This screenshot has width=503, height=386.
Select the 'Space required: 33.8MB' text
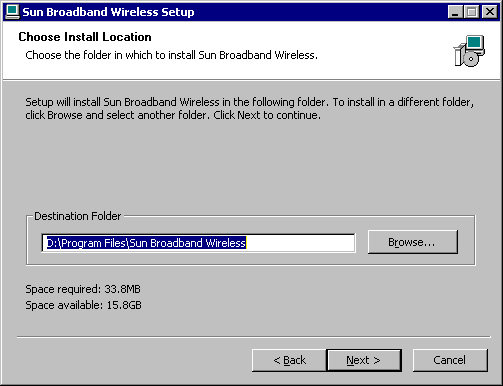pos(83,289)
